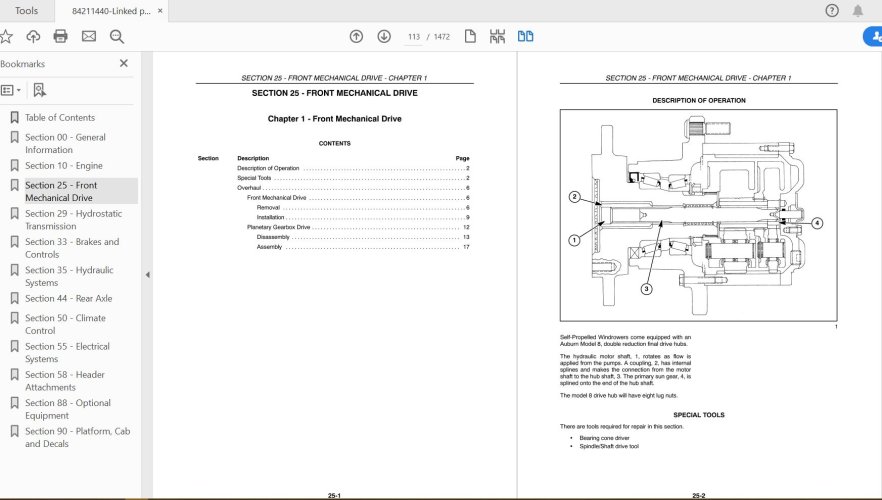
Task: Send file by email envelope icon
Action: [x=89, y=37]
